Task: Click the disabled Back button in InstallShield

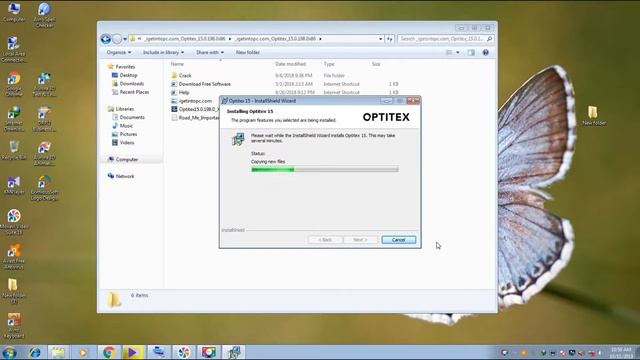Action: 325,240
